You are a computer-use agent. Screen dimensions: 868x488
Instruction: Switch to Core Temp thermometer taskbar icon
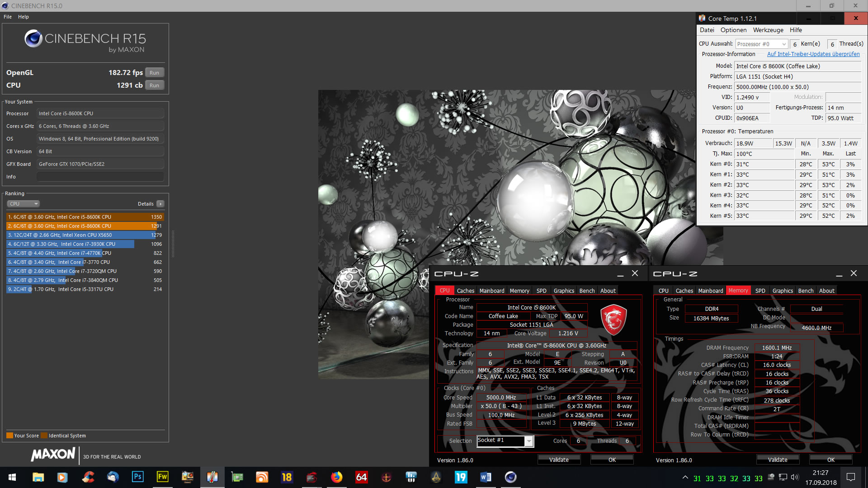click(x=212, y=477)
